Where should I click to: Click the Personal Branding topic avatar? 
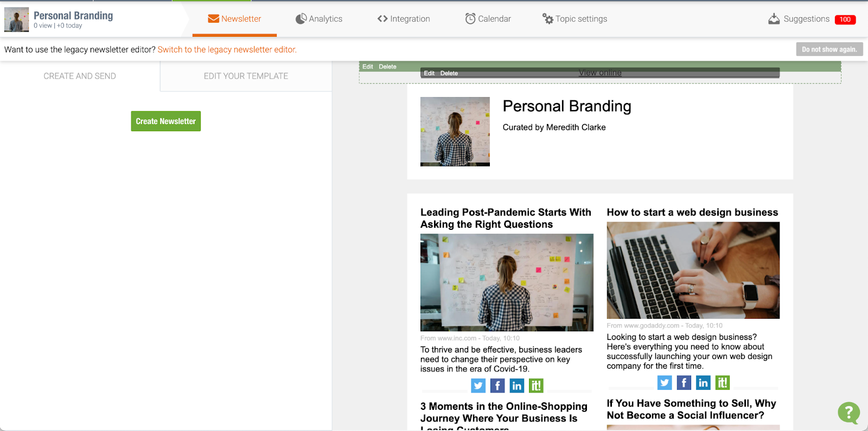[x=16, y=20]
